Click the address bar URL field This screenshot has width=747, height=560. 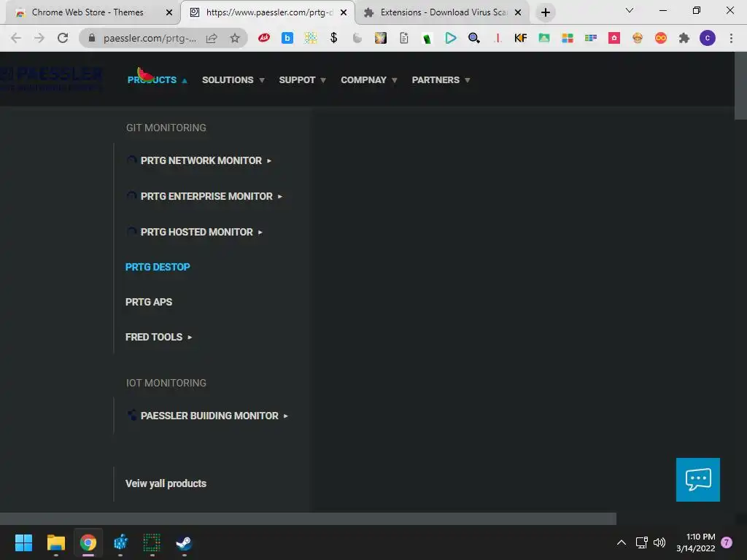pyautogui.click(x=150, y=38)
